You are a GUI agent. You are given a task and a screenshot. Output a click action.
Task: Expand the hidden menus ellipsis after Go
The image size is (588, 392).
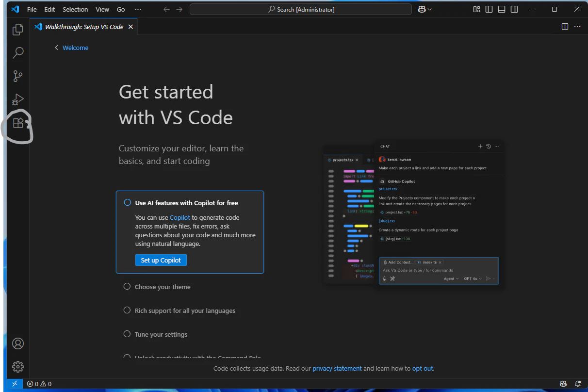(x=138, y=9)
